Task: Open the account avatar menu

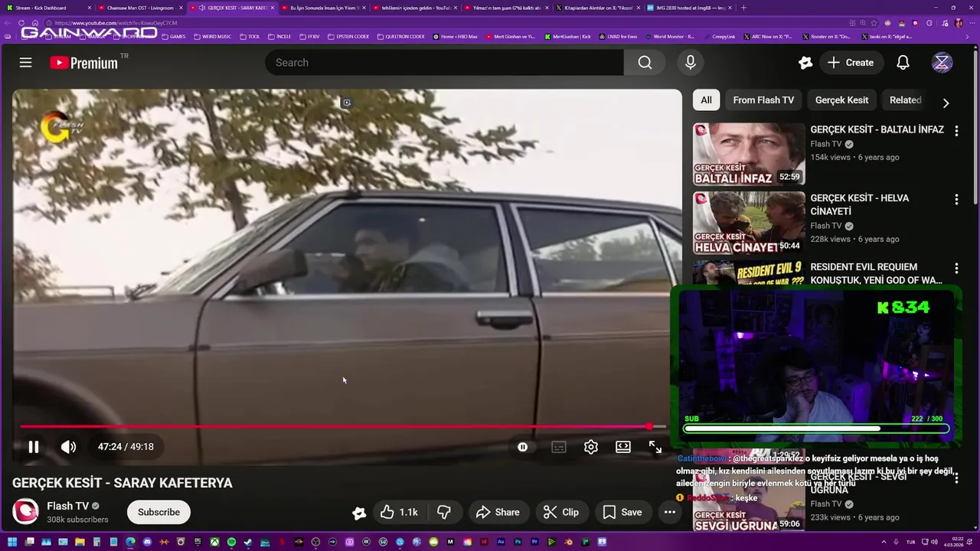Action: tap(942, 63)
